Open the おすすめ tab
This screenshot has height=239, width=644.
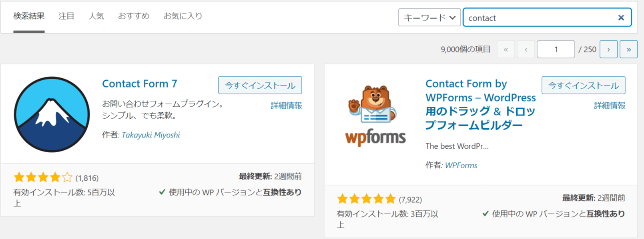tap(134, 16)
